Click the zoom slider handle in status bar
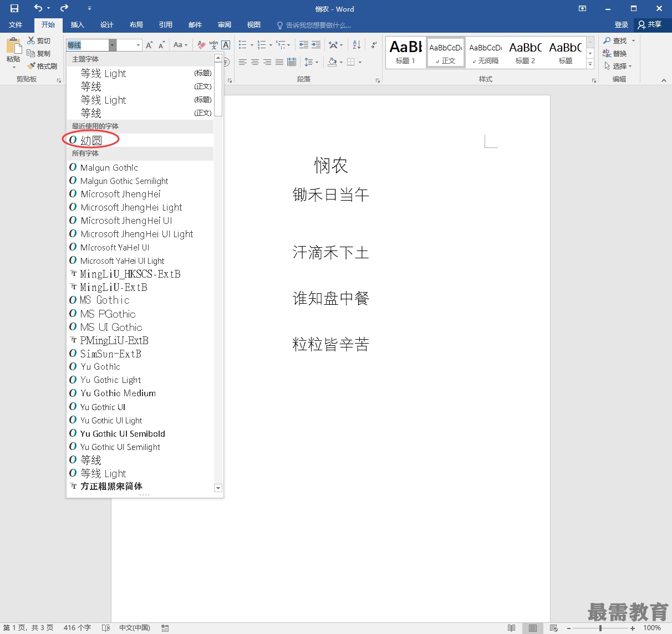672x634 pixels. 600,628
